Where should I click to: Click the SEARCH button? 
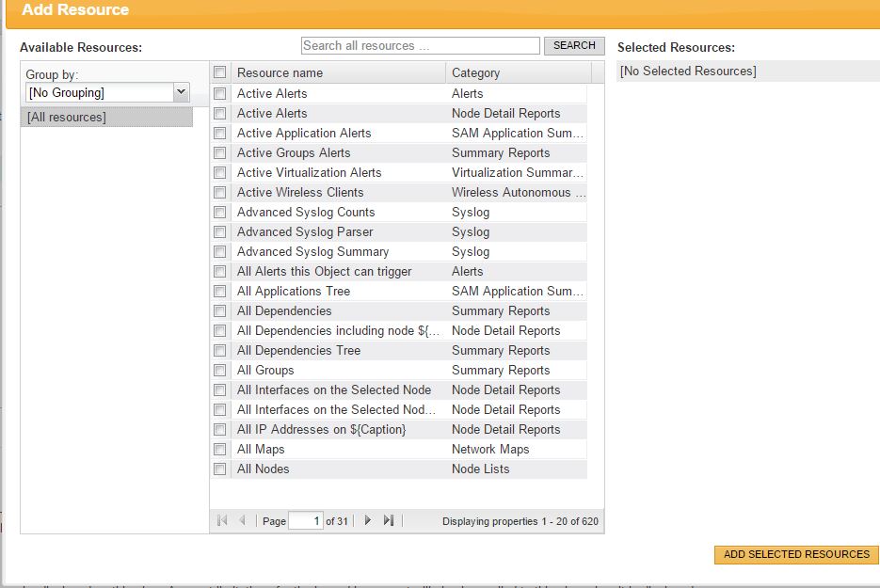(574, 45)
